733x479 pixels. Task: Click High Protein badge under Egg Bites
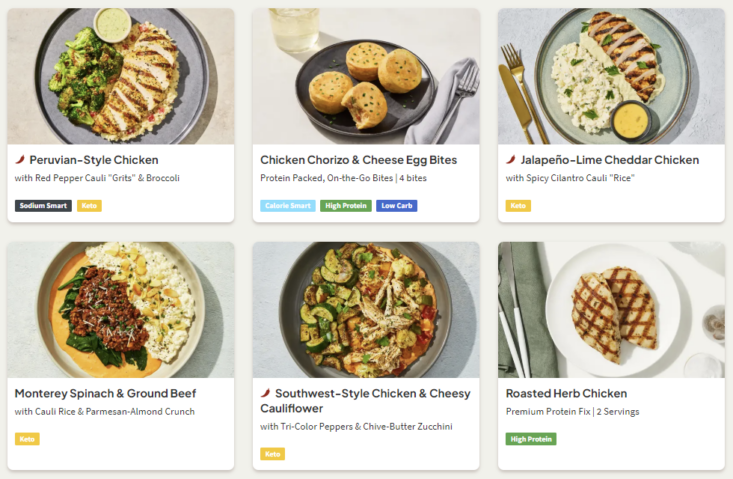(x=345, y=206)
